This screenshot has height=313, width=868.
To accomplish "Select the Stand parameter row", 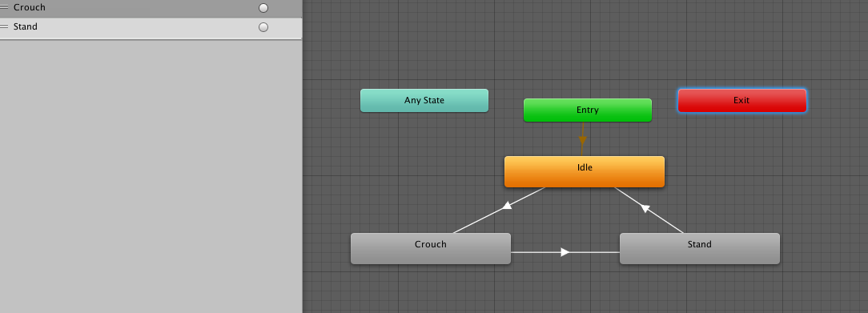I will coord(151,27).
